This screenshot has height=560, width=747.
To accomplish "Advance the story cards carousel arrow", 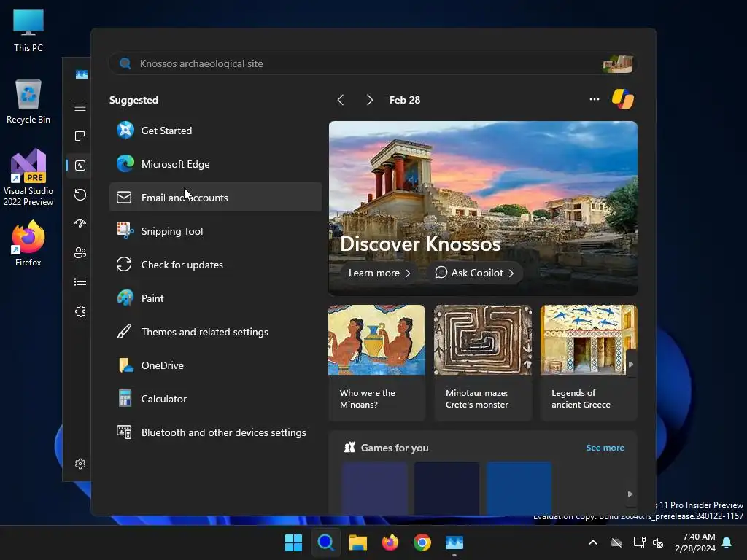I will click(x=631, y=365).
